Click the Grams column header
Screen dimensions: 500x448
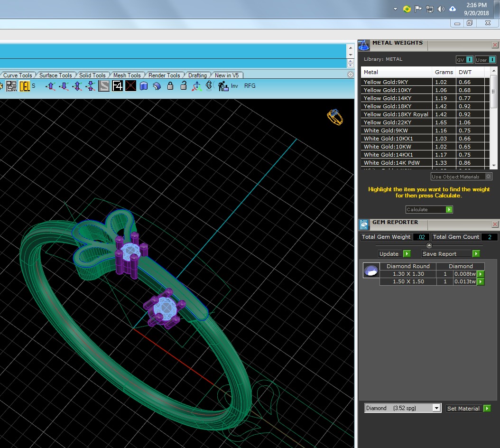pos(444,72)
